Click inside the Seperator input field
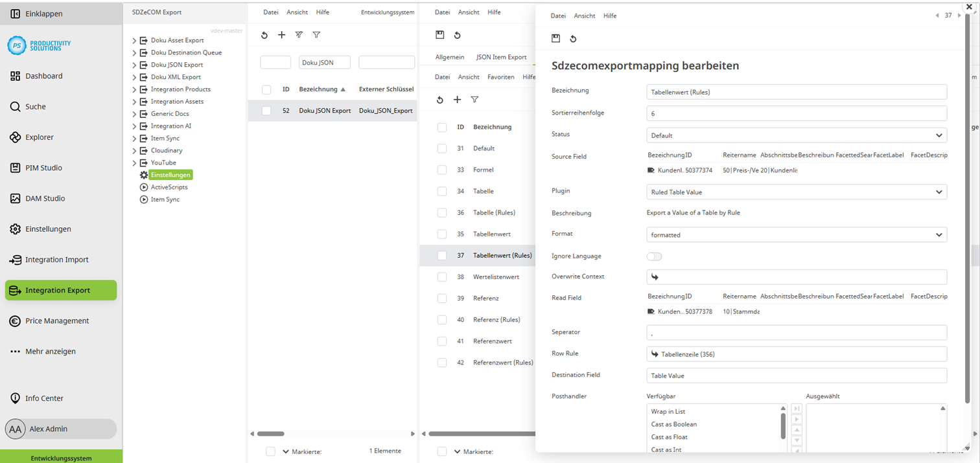Viewport: 980px width, 463px height. [x=795, y=332]
